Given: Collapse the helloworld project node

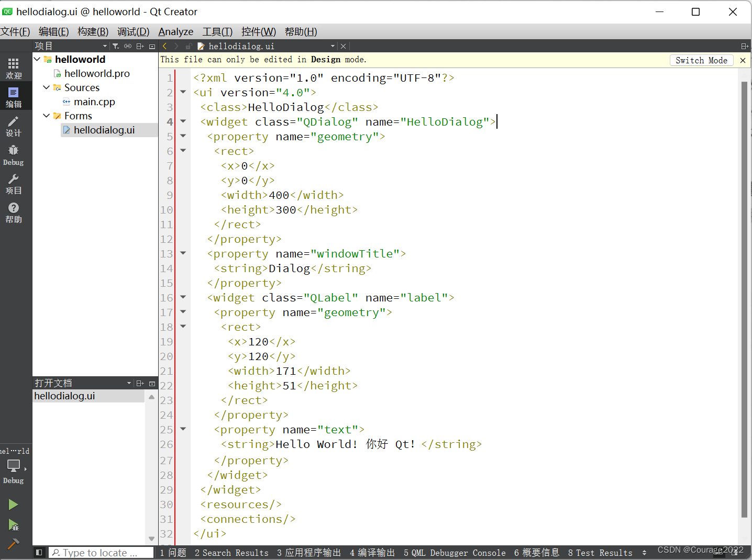Looking at the screenshot, I should coord(37,59).
